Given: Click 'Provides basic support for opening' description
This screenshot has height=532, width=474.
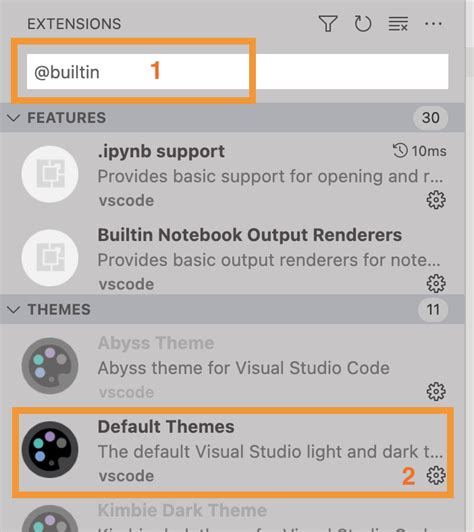Looking at the screenshot, I should pos(270,176).
